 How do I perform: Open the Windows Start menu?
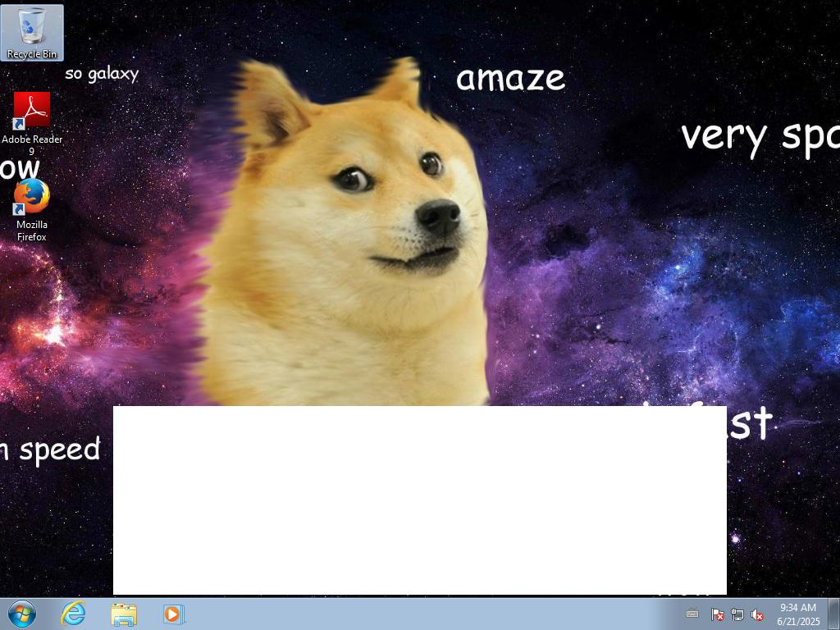21,614
